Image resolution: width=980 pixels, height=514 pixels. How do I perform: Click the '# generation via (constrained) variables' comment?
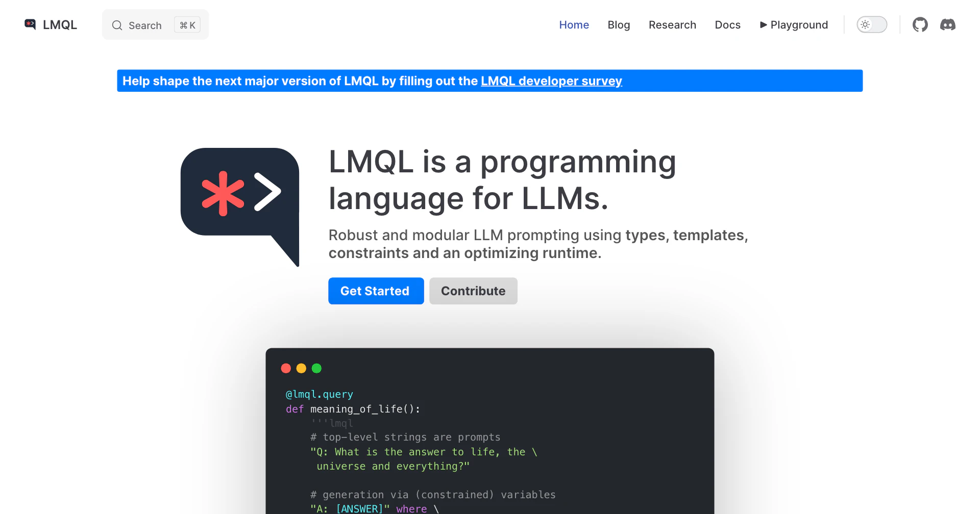tap(433, 495)
